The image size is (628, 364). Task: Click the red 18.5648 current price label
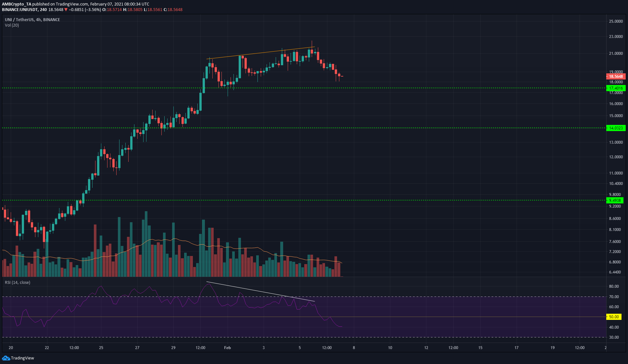(616, 77)
